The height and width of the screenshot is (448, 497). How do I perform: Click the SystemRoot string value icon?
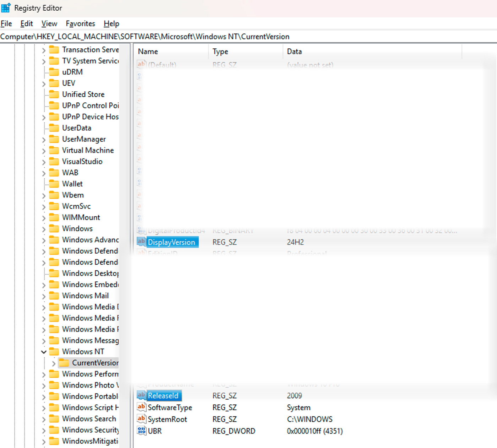(x=141, y=419)
